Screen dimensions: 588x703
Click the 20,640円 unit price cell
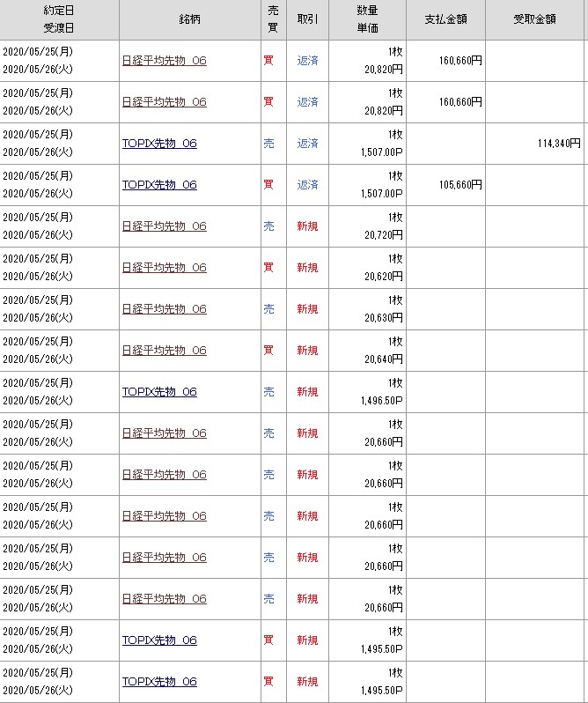(x=384, y=359)
